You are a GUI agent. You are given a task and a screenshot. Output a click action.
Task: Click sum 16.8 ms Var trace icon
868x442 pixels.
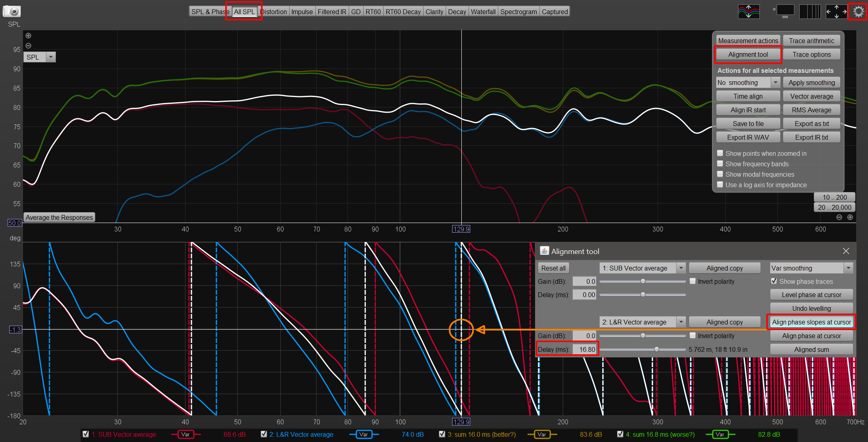pos(720,434)
